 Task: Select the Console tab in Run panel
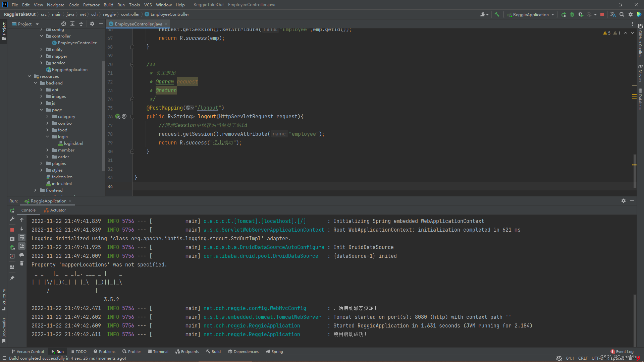[x=28, y=210]
